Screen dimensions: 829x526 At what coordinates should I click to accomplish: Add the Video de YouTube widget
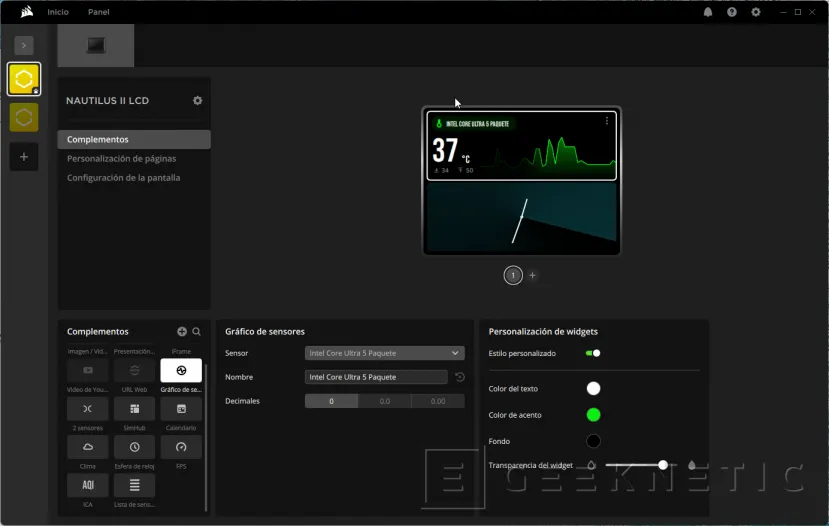[x=88, y=371]
